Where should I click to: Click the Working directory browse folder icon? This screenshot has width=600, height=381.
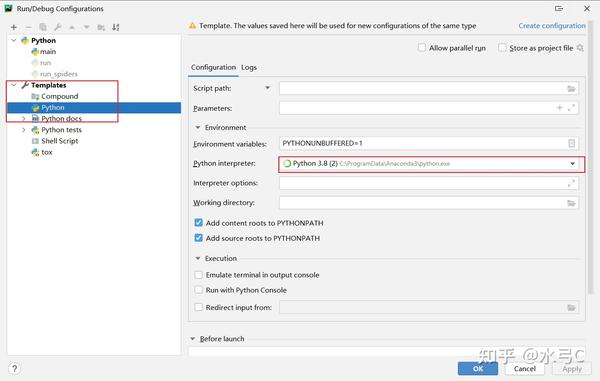[x=571, y=203]
